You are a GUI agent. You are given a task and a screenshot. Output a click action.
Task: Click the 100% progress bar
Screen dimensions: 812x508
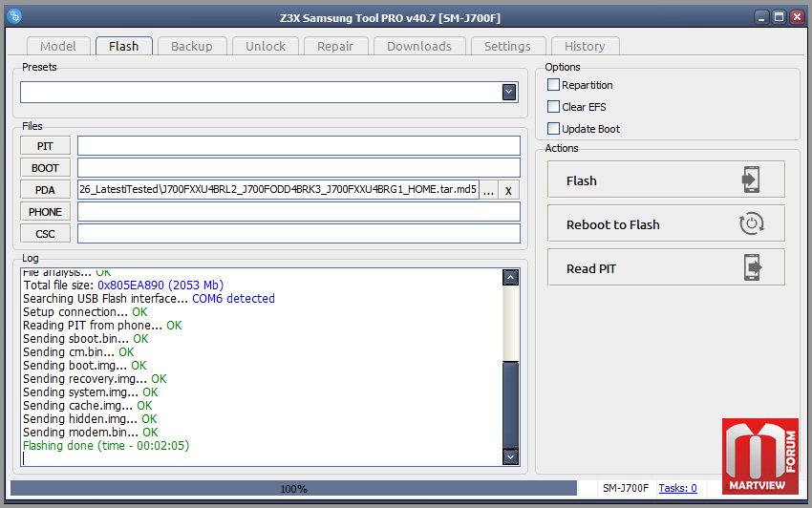pos(293,488)
